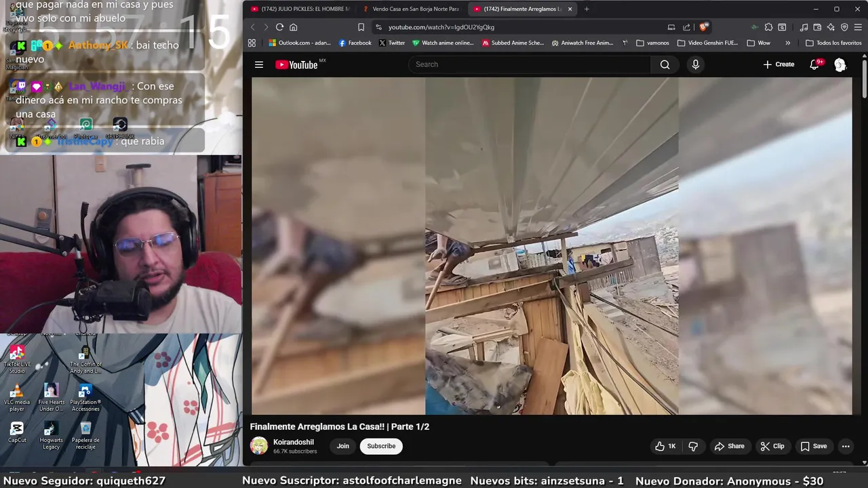
Task: Reload the page in the browser
Action: [x=279, y=27]
